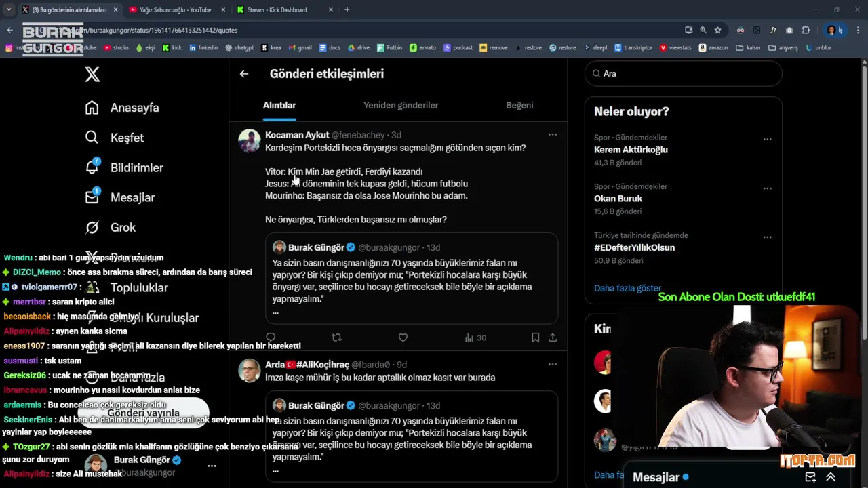Viewport: 868px width, 488px height.
Task: Switch to Yeniden gönderiler tab
Action: (401, 106)
